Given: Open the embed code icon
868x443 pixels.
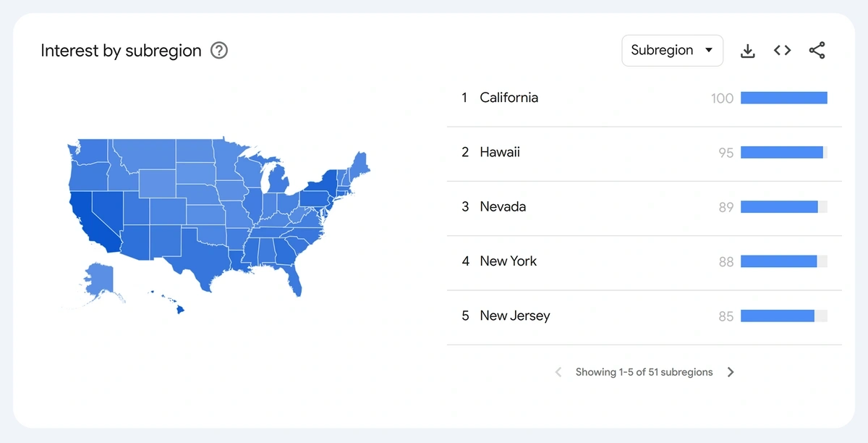Looking at the screenshot, I should [782, 51].
